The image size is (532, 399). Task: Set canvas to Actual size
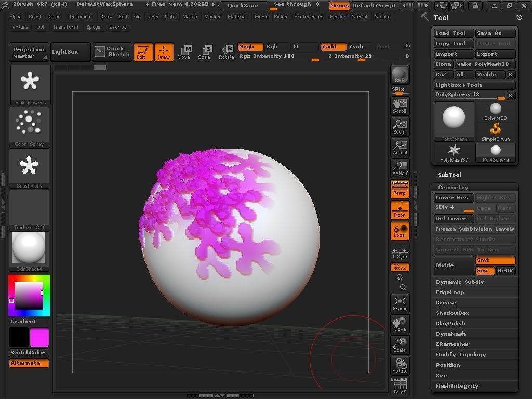click(400, 147)
